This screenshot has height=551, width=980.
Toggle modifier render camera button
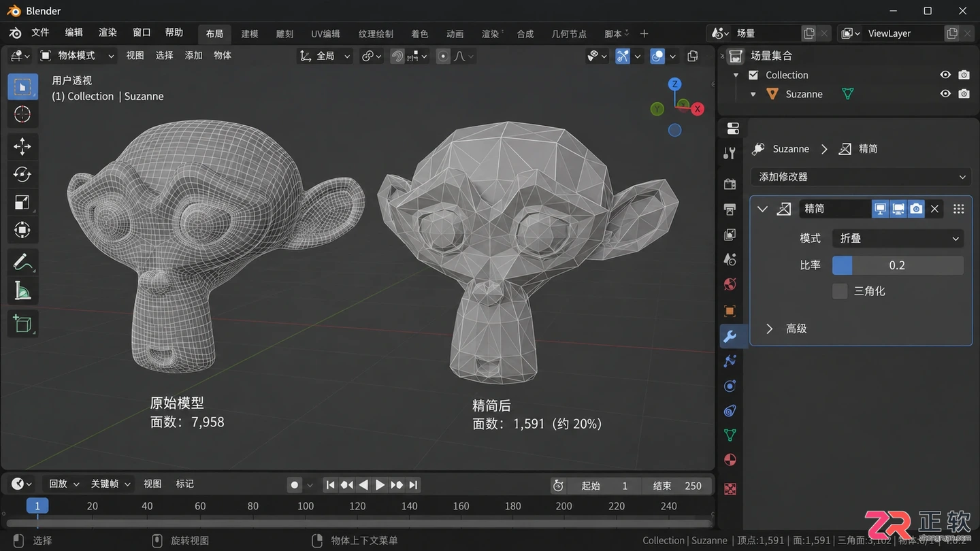916,209
